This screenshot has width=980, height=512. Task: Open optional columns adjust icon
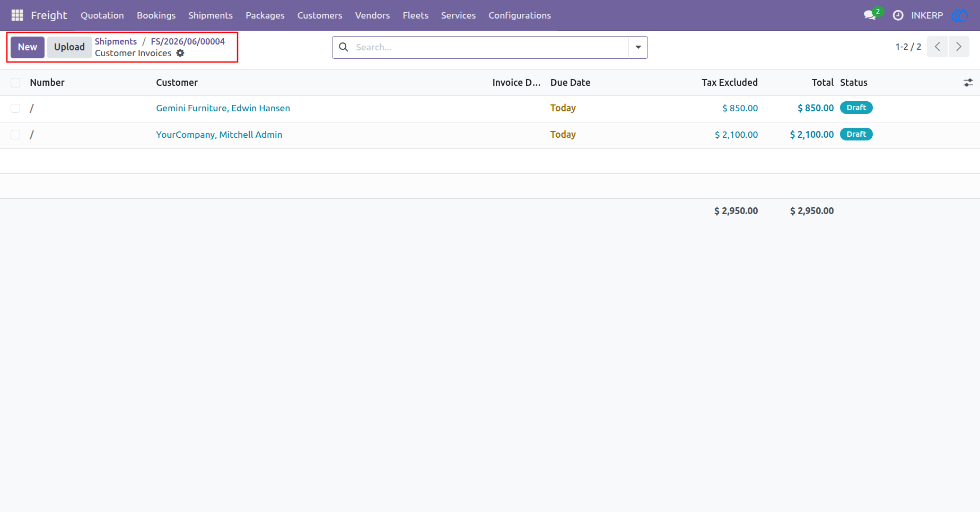[x=968, y=83]
